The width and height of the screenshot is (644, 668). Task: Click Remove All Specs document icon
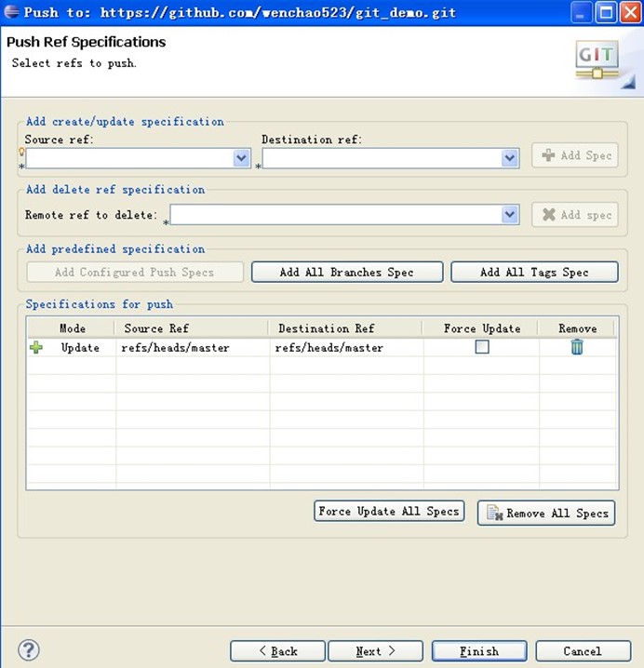tap(495, 513)
